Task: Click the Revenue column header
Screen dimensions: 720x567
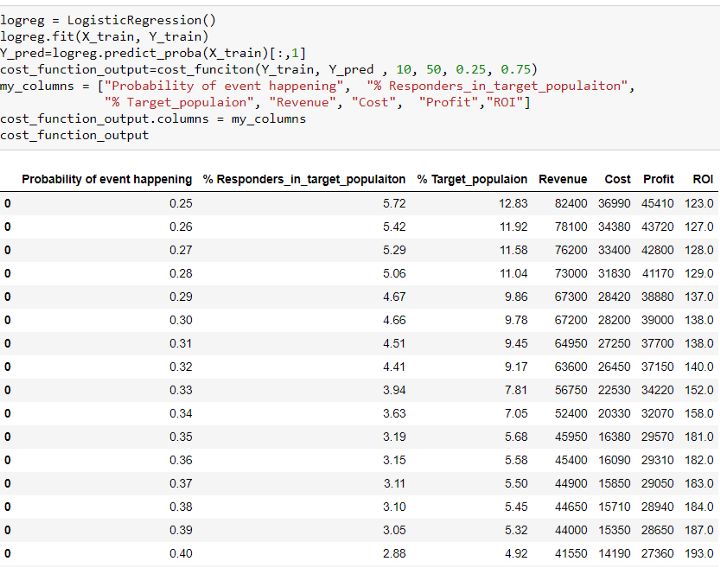Action: point(562,179)
